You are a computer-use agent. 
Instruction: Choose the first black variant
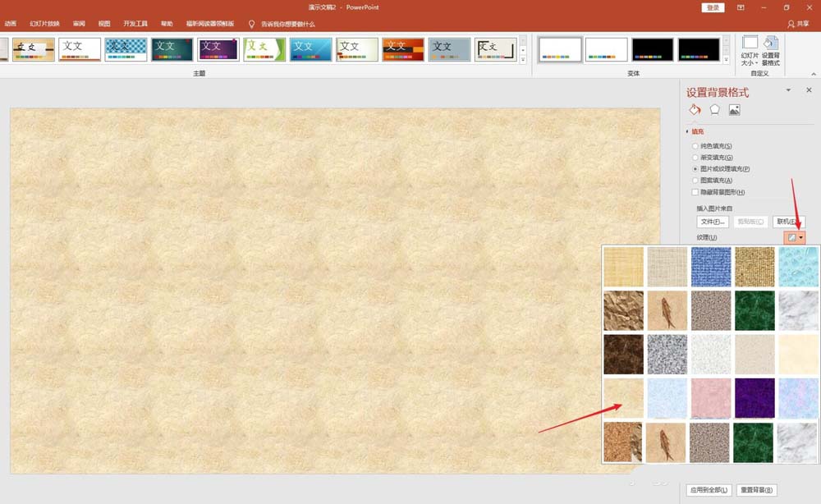point(653,50)
